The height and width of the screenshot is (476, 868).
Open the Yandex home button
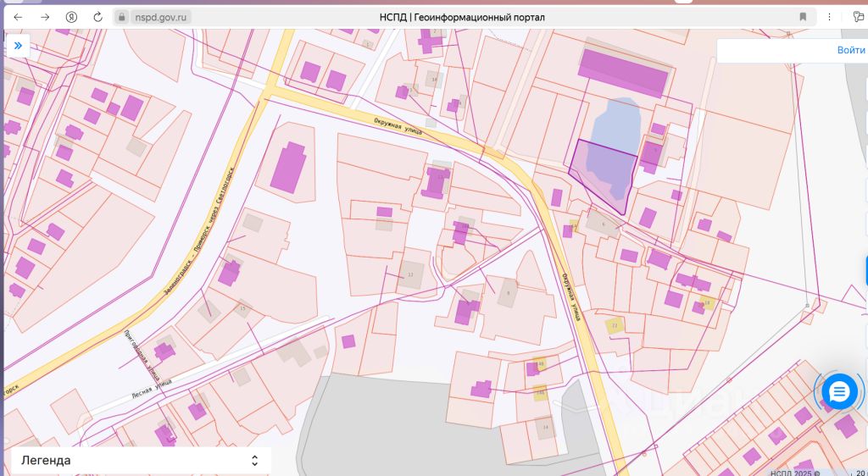click(x=72, y=17)
